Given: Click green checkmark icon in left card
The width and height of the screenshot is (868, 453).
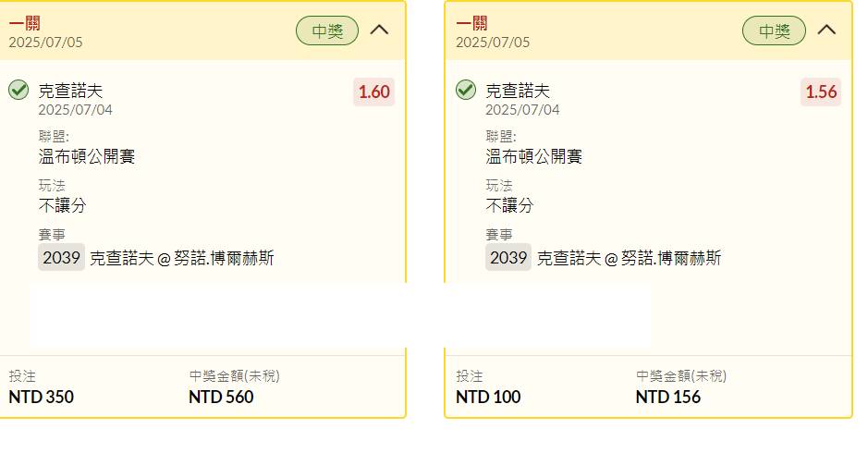Looking at the screenshot, I should click(18, 90).
